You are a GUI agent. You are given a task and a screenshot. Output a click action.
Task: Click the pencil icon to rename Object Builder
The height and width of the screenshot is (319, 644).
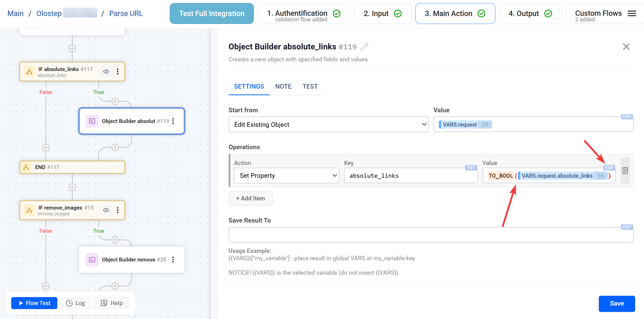(x=364, y=47)
